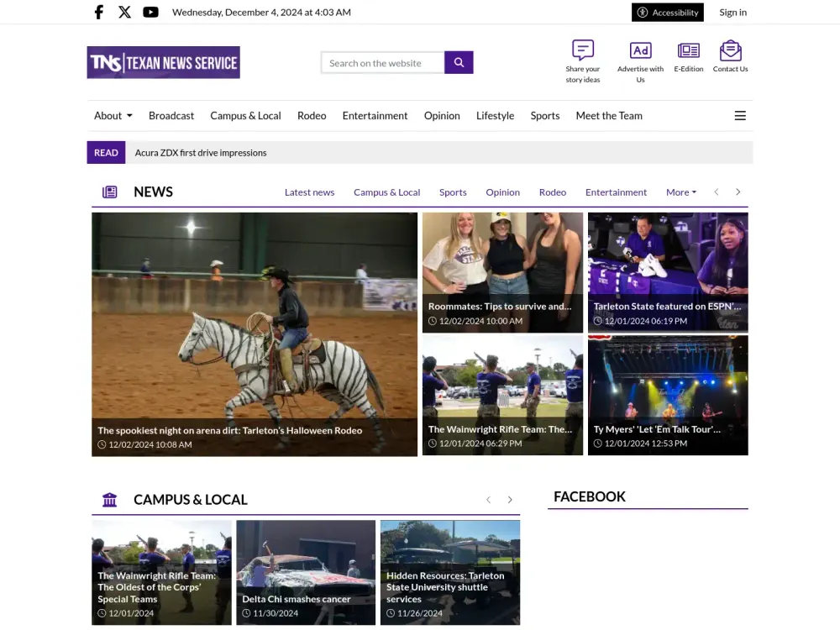840x630 pixels.
Task: Open the YouTube channel icon
Action: point(150,12)
